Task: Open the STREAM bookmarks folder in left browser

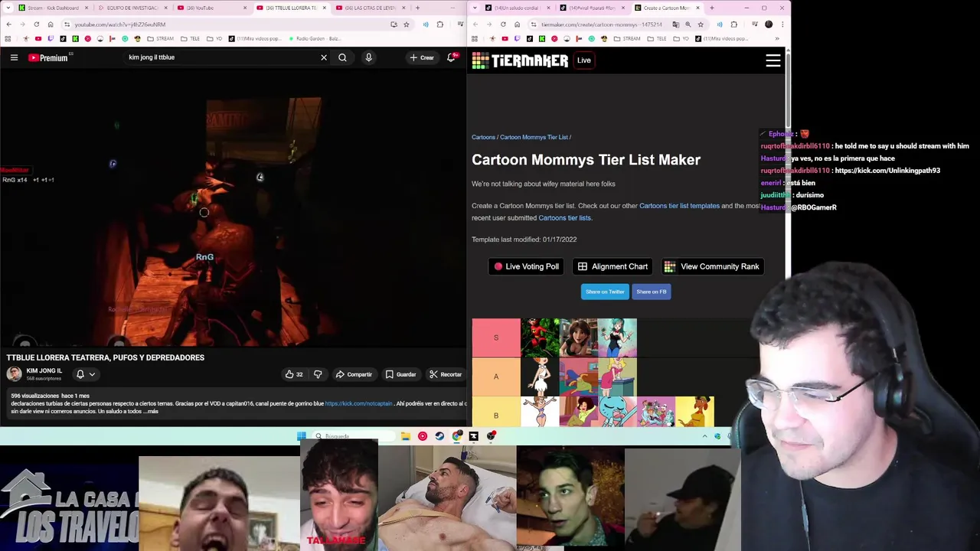Action: tap(160, 38)
